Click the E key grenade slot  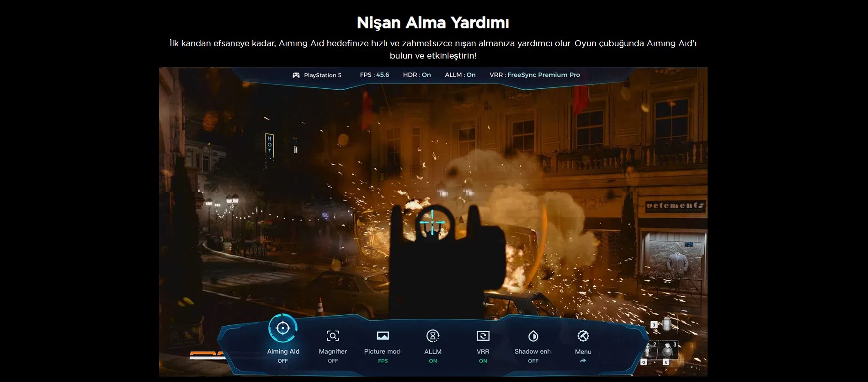tap(666, 362)
